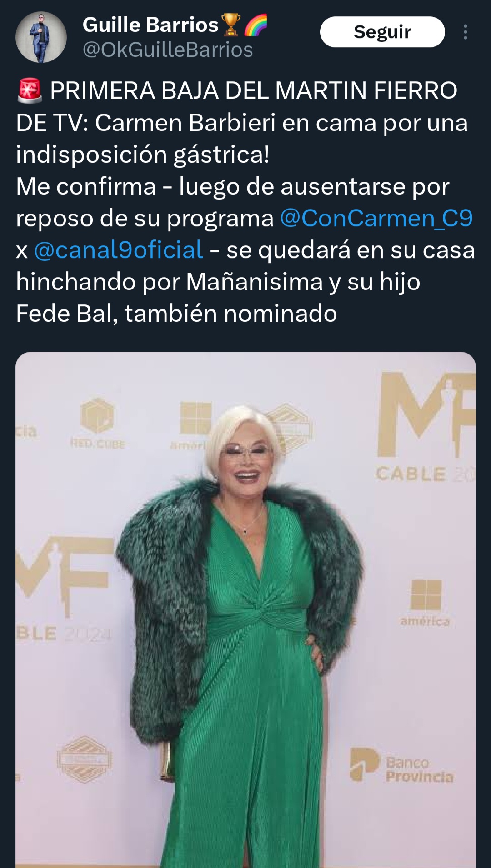
Task: Click the red siren emoji in tweet
Action: click(30, 90)
